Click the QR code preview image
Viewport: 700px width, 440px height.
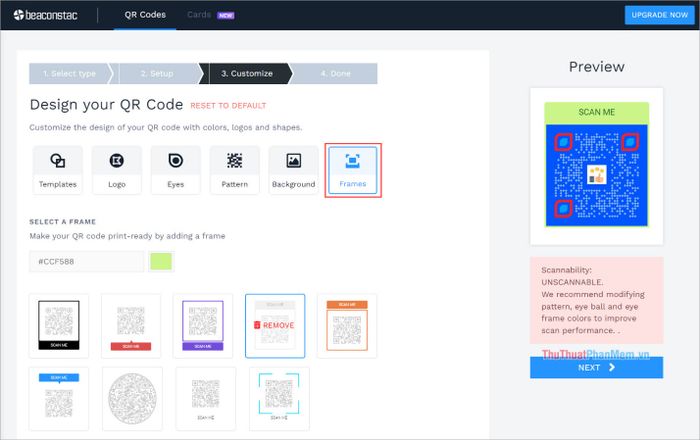[x=596, y=165]
